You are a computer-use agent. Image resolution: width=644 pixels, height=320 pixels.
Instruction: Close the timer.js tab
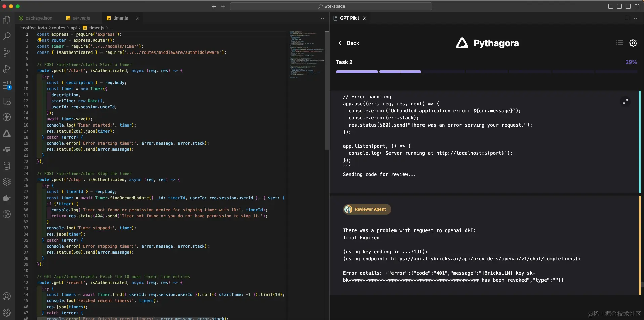click(138, 18)
